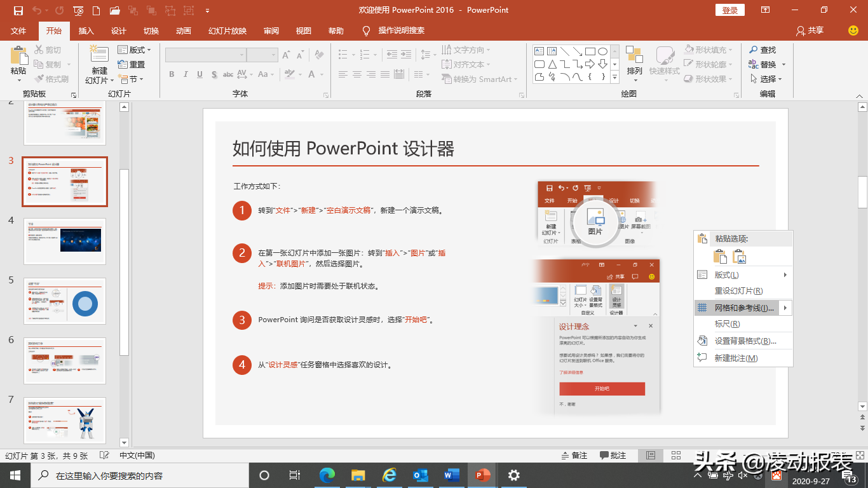Click the Paste clipboard icon
Screen dimensions: 868x488
pos(18,55)
